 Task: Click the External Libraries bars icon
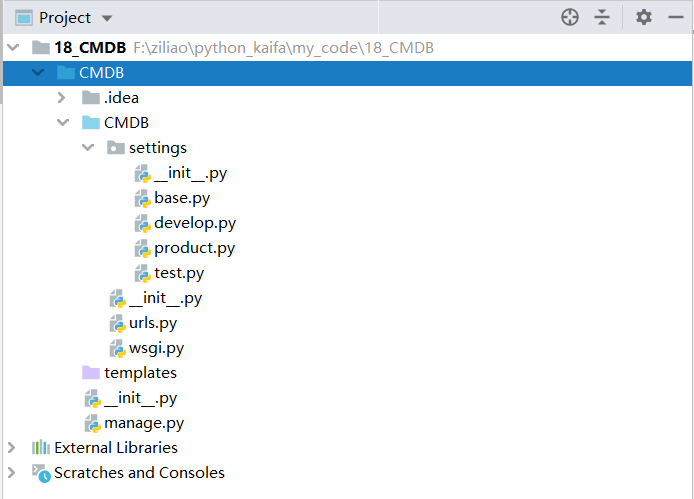[41, 447]
